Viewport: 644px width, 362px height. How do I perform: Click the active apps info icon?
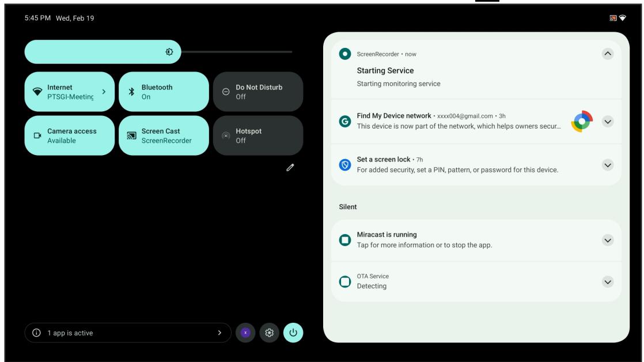(x=36, y=333)
